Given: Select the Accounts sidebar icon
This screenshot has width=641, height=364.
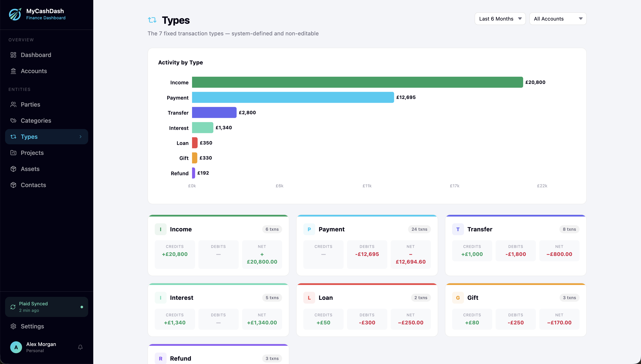Looking at the screenshot, I should [x=14, y=71].
